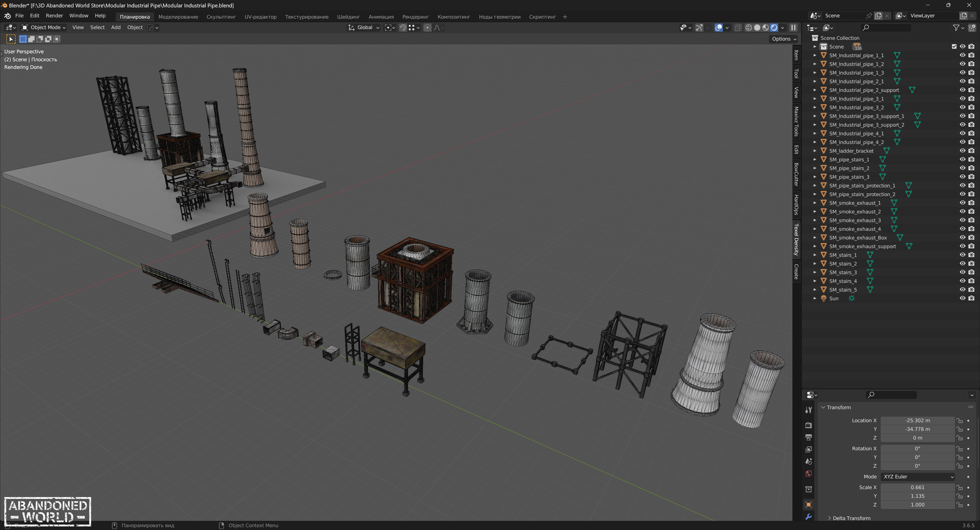Switch to the Моделирование workspace tab
The height and width of the screenshot is (530, 980).
click(x=178, y=17)
